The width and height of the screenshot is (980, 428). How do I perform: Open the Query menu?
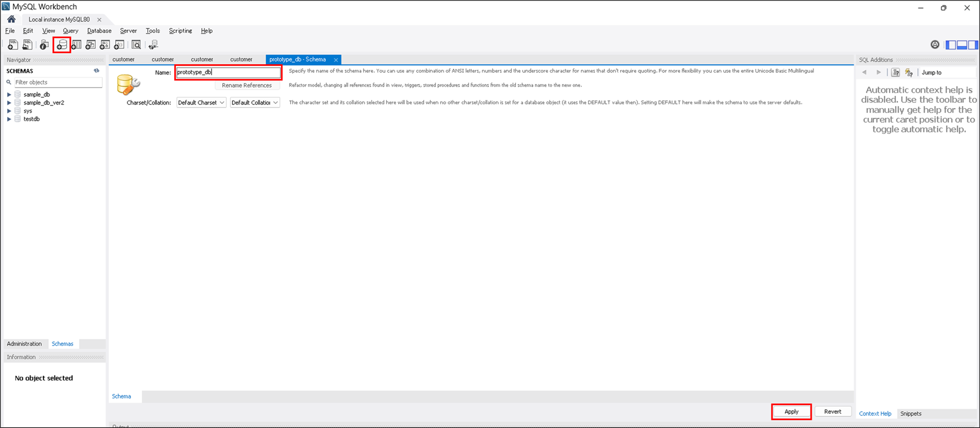pos(70,31)
